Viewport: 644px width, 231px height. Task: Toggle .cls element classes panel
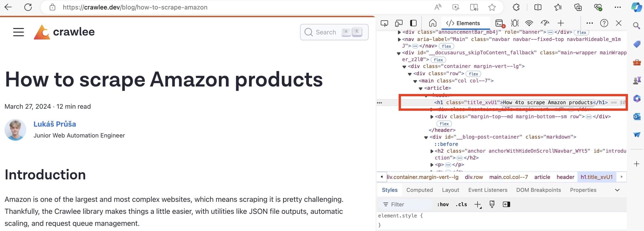461,205
